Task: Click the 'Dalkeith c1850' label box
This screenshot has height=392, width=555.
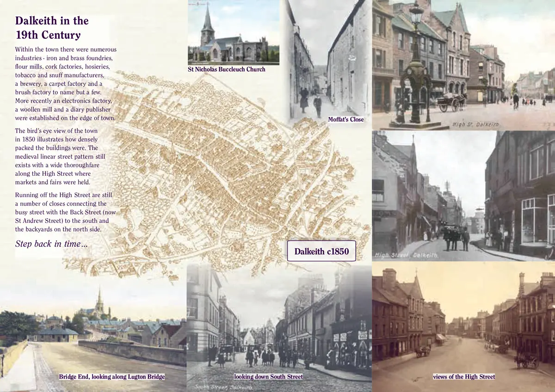Action: click(321, 251)
